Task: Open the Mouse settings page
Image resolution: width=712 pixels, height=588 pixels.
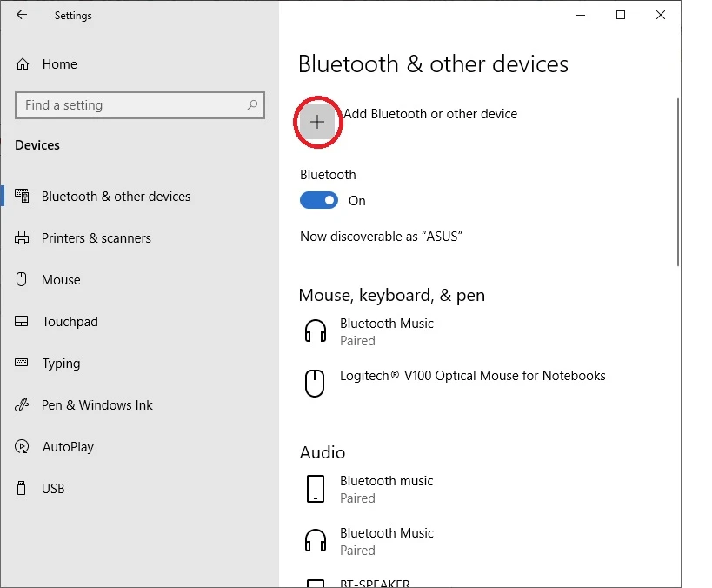Action: (x=61, y=280)
